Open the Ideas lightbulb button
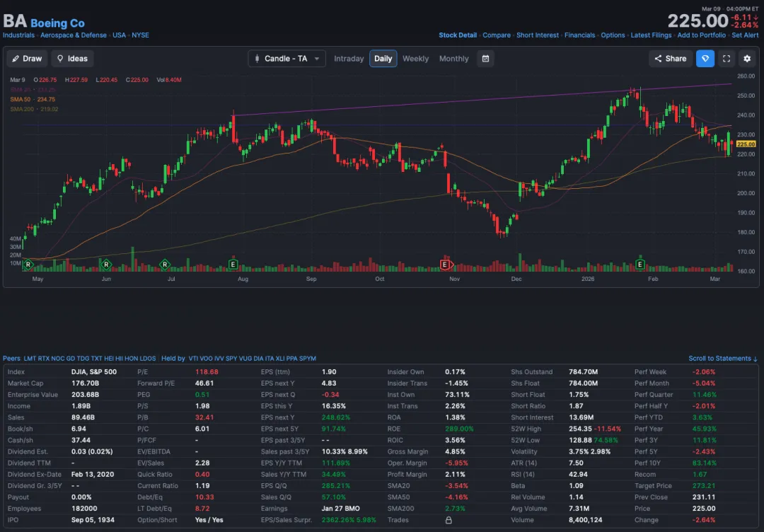The width and height of the screenshot is (764, 532). [x=72, y=59]
